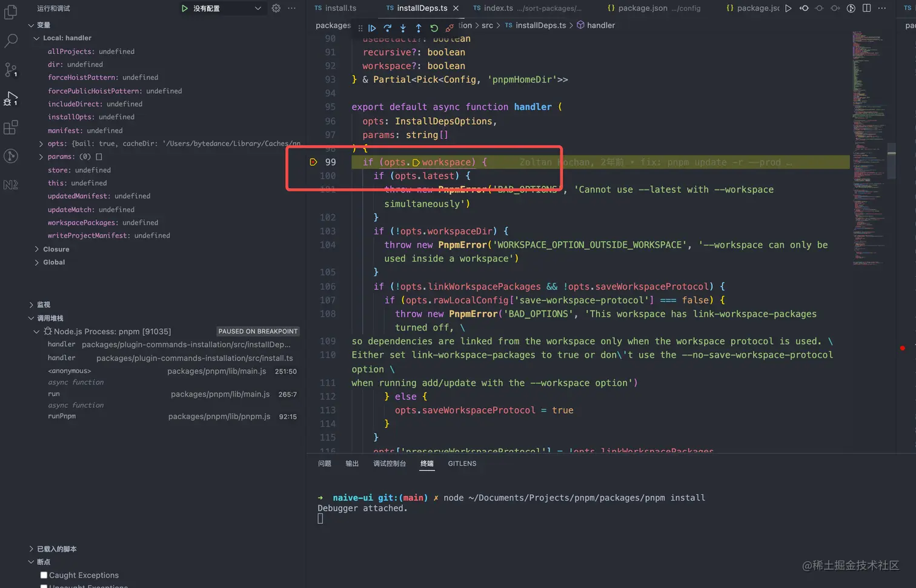This screenshot has height=588, width=916.
Task: Restart the debug session
Action: tap(434, 28)
